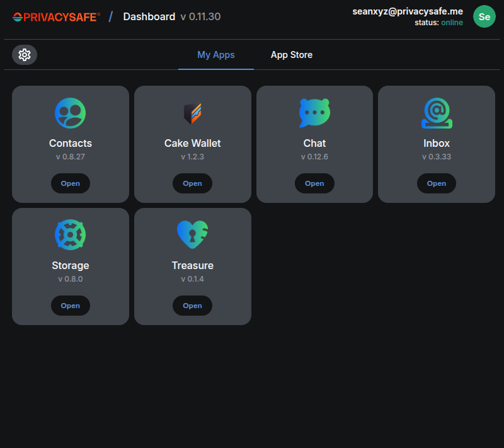Open the Inbox app
This screenshot has width=504, height=448.
tap(437, 183)
